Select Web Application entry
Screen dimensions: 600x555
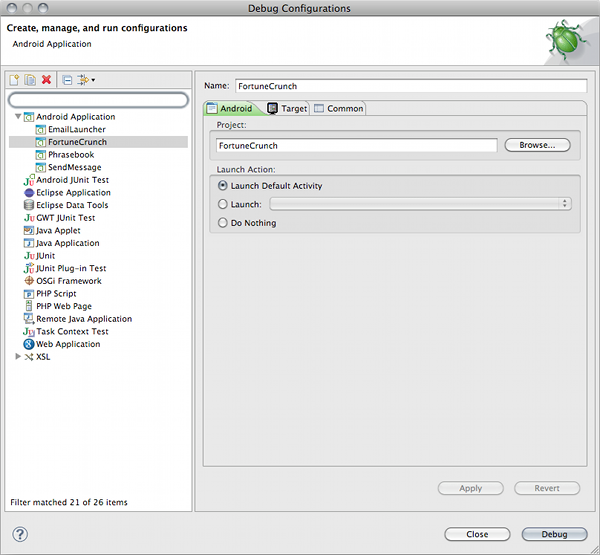pyautogui.click(x=68, y=344)
